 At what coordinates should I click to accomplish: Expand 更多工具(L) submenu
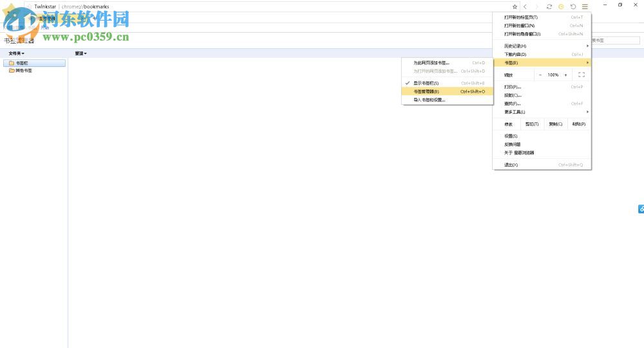[x=542, y=112]
